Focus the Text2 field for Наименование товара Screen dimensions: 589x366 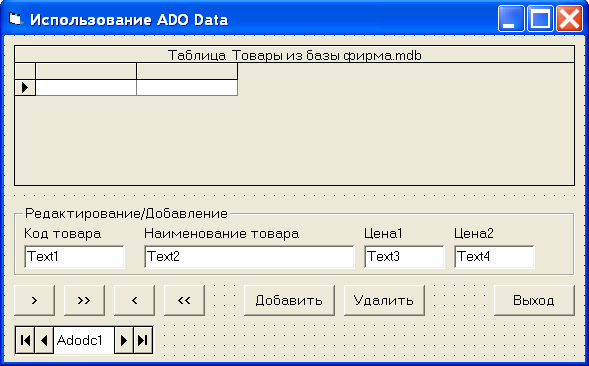249,257
